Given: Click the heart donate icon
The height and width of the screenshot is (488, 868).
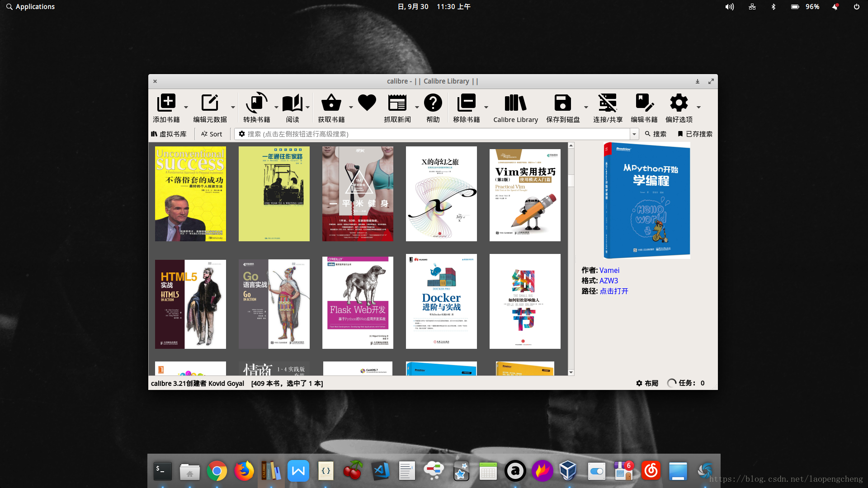Looking at the screenshot, I should tap(367, 103).
